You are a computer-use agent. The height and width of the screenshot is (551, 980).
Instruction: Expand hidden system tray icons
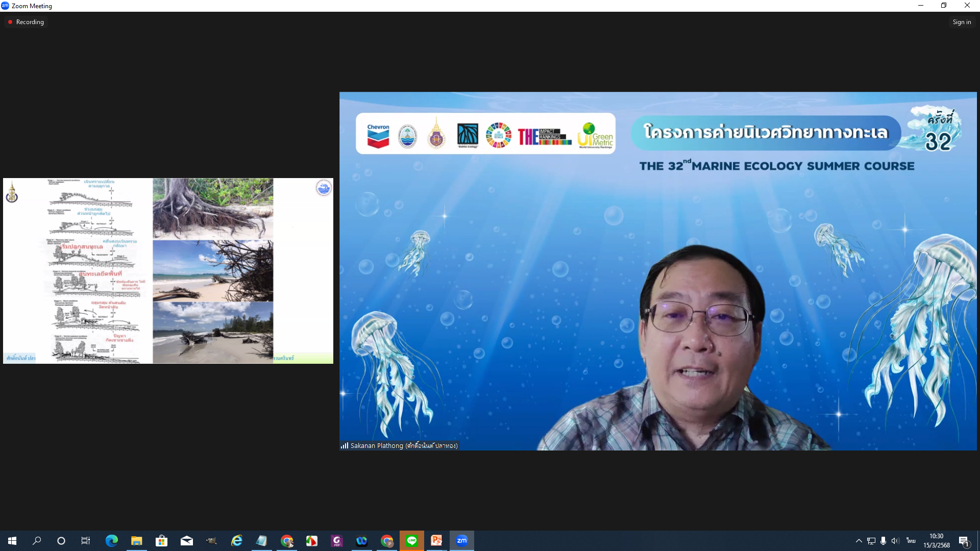pyautogui.click(x=859, y=541)
